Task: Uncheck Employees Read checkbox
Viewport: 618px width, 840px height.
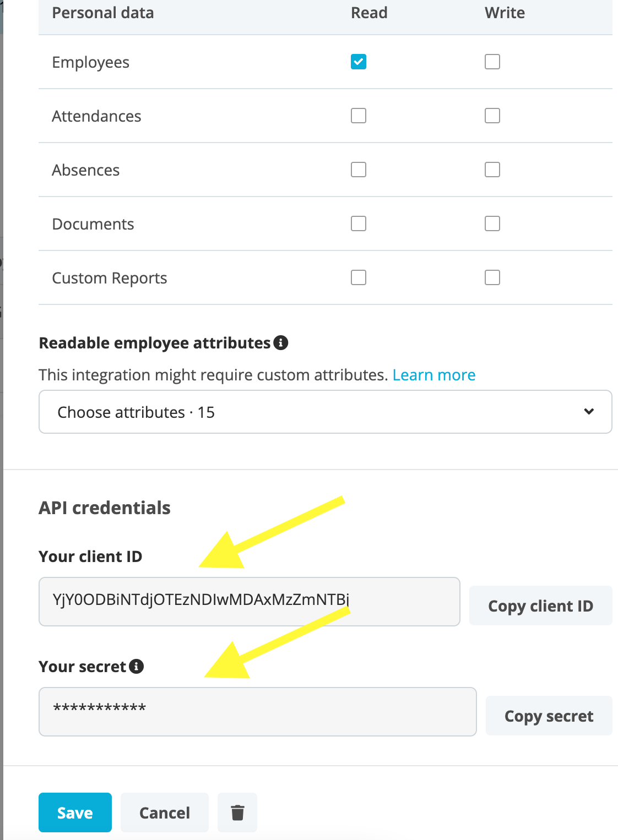Action: point(359,62)
